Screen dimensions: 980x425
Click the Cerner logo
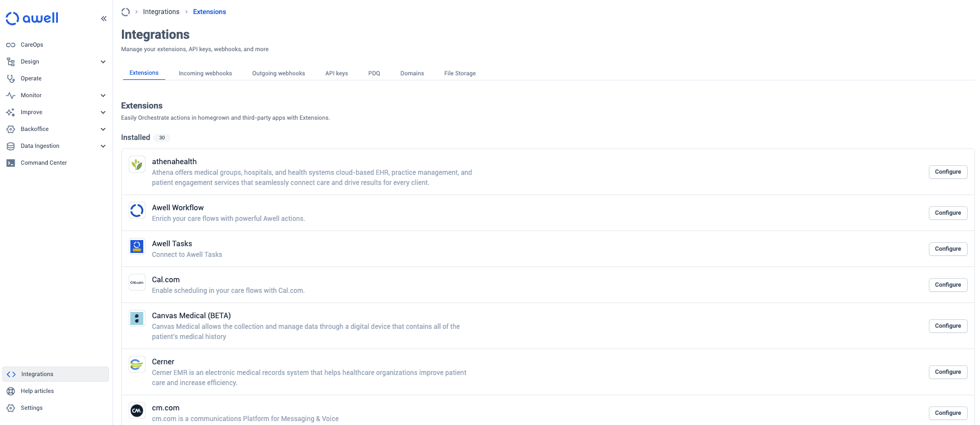click(137, 364)
